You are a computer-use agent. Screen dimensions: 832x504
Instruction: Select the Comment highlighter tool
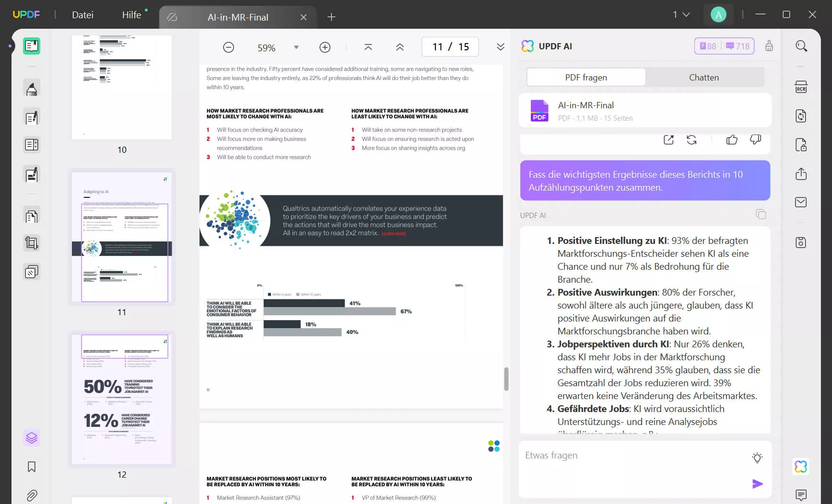point(32,89)
